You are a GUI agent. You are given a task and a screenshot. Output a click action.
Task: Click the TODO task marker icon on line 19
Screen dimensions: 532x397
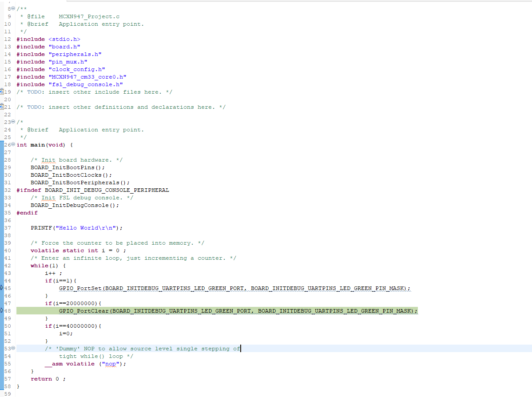click(3, 91)
